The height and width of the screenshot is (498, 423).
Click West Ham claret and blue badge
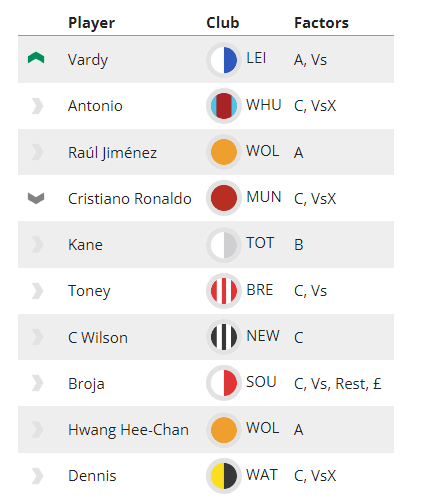223,106
